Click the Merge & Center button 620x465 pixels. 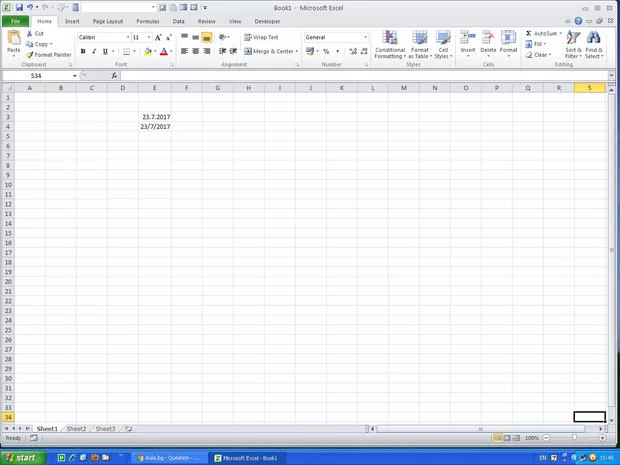[x=269, y=51]
